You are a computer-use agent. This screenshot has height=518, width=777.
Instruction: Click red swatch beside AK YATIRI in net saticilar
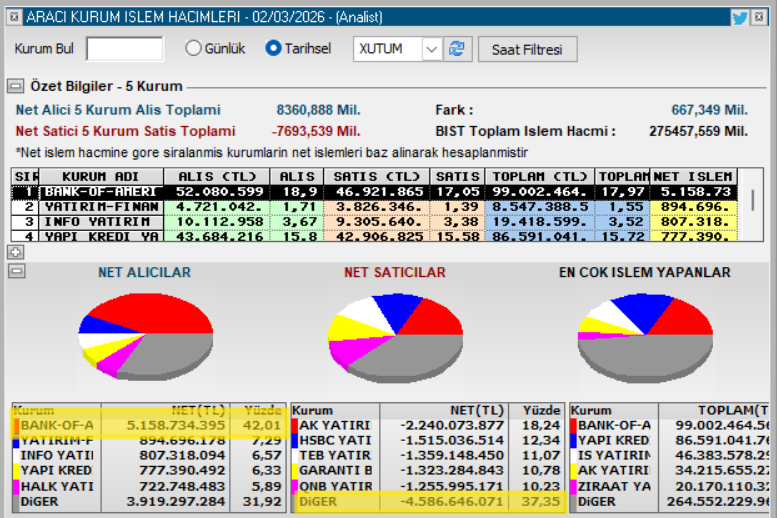click(295, 425)
